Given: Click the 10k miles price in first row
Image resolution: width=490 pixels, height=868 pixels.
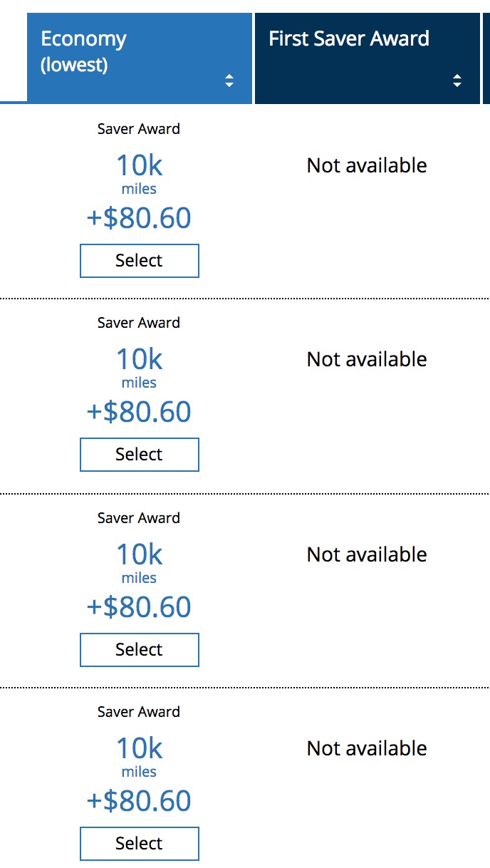Looking at the screenshot, I should pyautogui.click(x=139, y=166).
